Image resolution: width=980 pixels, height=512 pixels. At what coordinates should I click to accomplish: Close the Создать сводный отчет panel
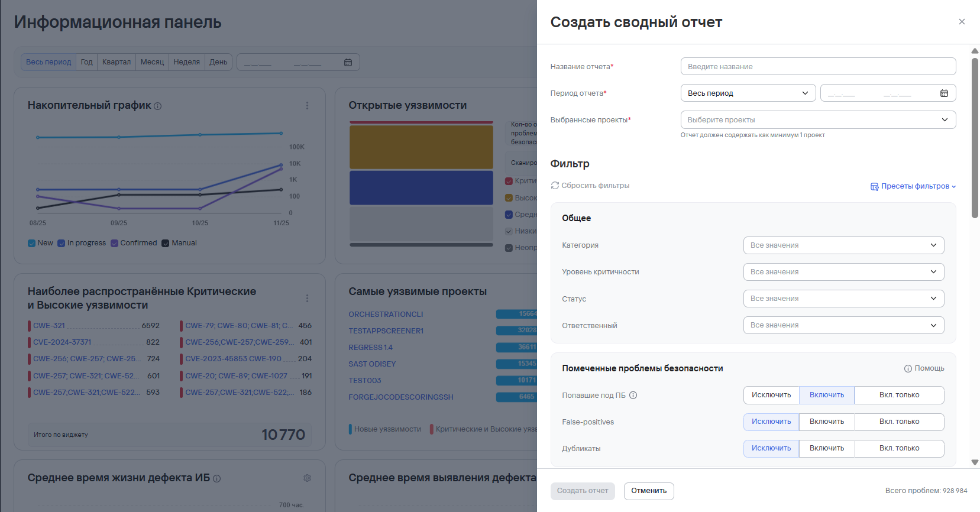(x=962, y=22)
